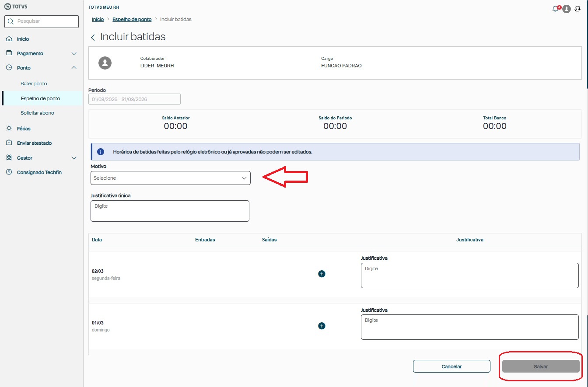Select Solicitar abono in the sidebar
The height and width of the screenshot is (387, 588).
tap(37, 113)
